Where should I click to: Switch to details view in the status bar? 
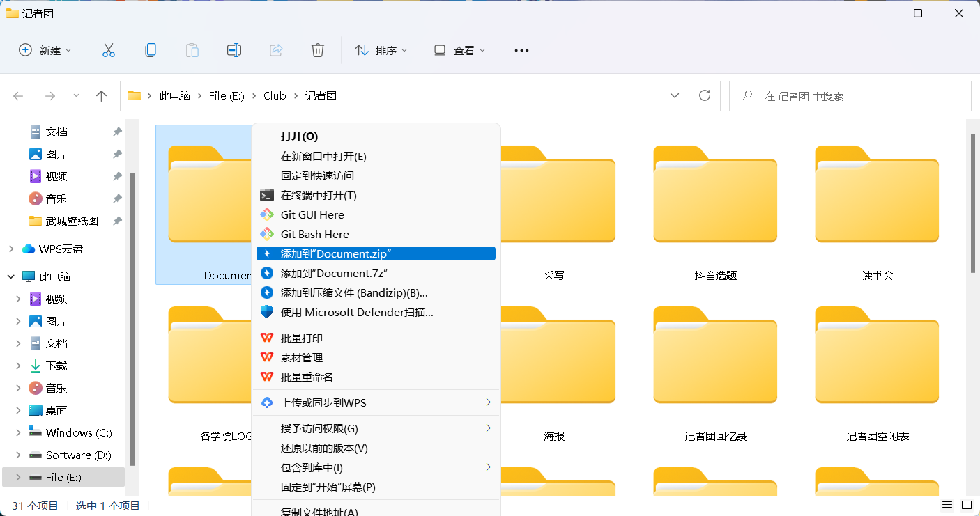pyautogui.click(x=947, y=506)
